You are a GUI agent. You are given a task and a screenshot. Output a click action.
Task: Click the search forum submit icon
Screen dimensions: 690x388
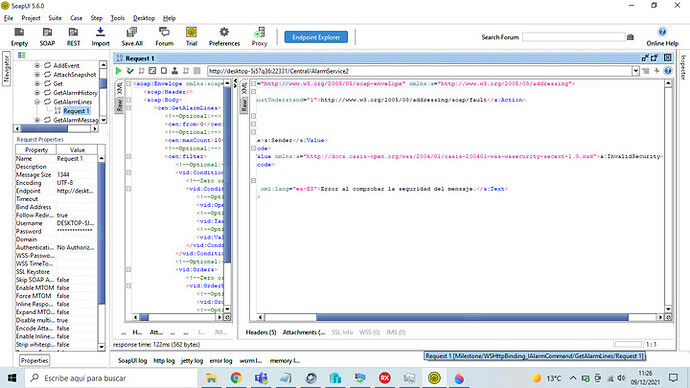tap(630, 37)
